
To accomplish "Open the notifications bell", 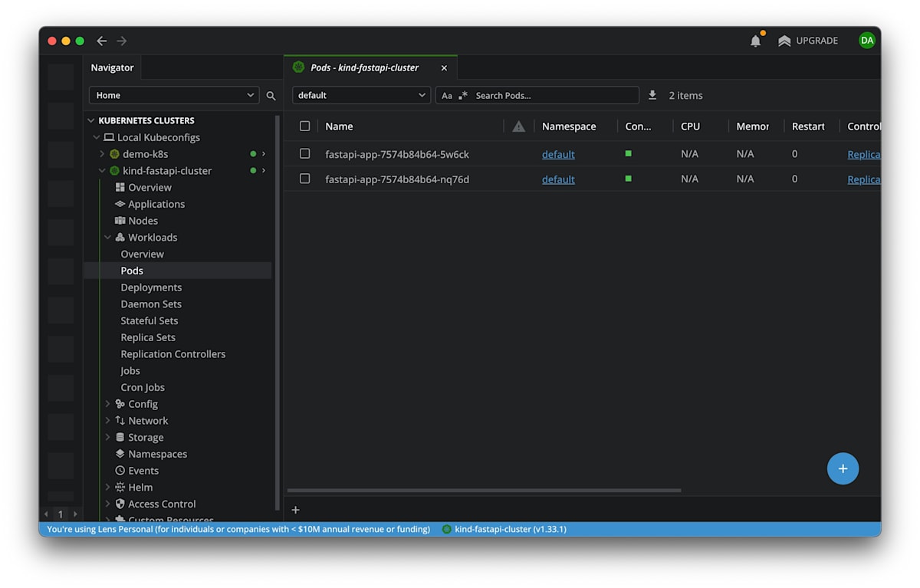I will (756, 41).
